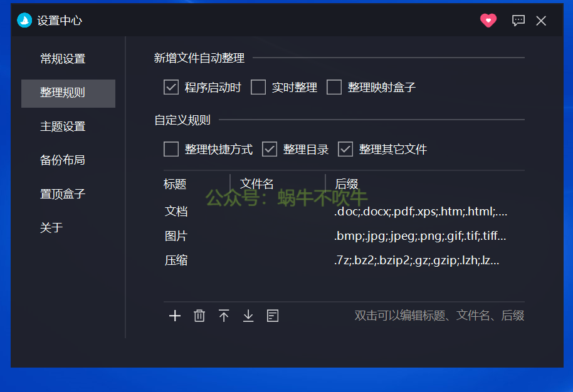The height and width of the screenshot is (392, 573).
Task: Uncheck the 程序启动时 checkbox
Action: [171, 87]
